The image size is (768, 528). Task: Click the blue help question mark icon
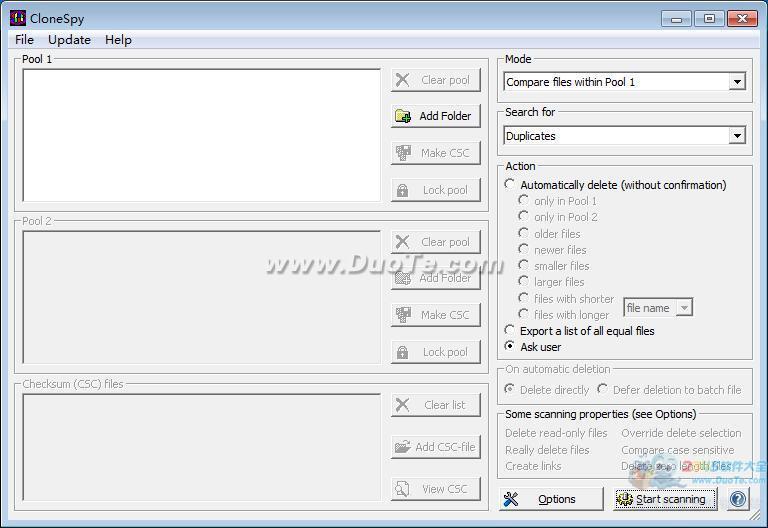[738, 499]
